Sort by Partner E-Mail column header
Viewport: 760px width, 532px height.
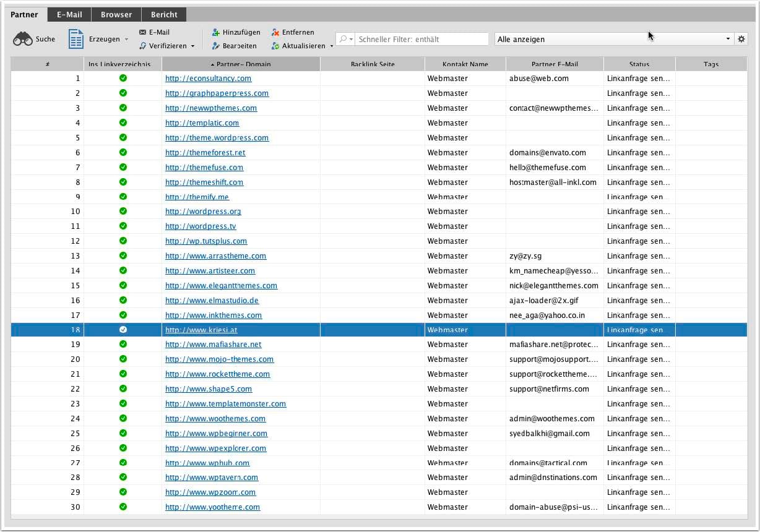[555, 64]
